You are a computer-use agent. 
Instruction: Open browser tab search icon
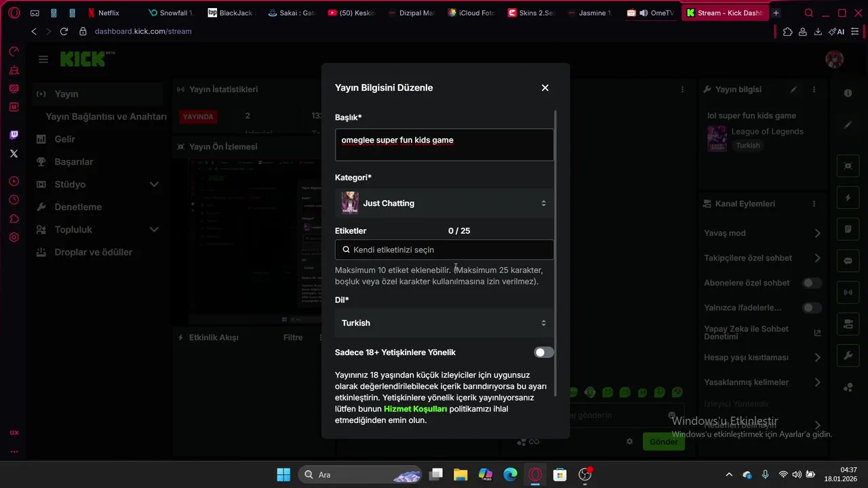coord(808,13)
